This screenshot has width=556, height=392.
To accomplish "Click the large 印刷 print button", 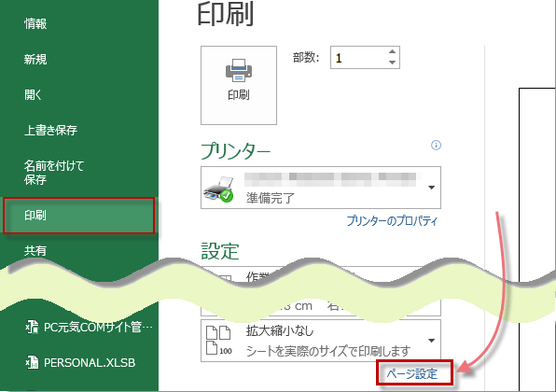I will [x=239, y=85].
